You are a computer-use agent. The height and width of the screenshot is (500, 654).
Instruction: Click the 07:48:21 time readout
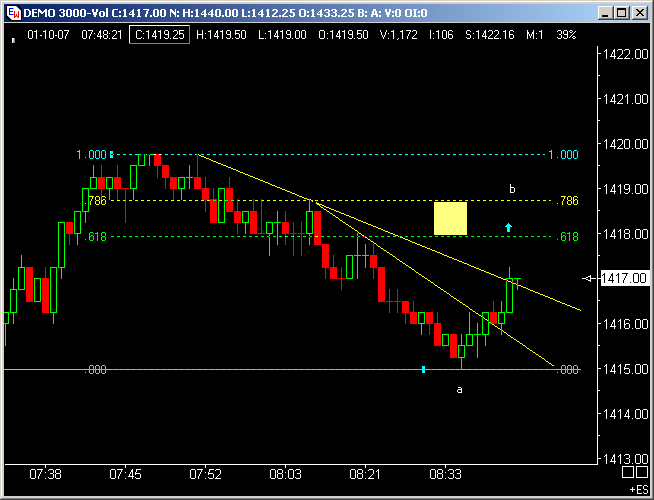pos(102,35)
